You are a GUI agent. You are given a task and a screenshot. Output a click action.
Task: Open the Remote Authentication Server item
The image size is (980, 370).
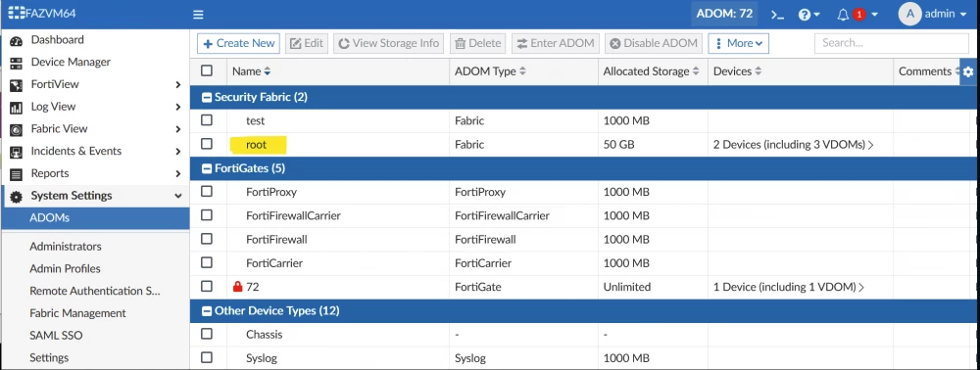96,291
